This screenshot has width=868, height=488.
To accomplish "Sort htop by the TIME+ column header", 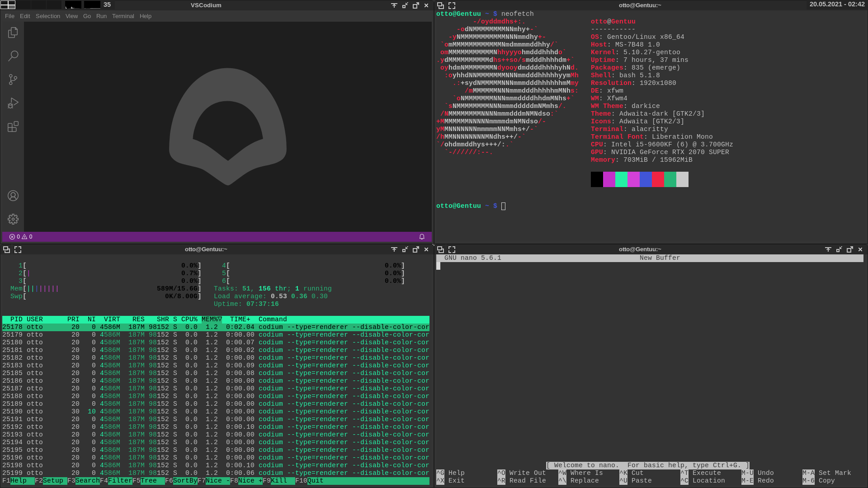I will [x=240, y=319].
